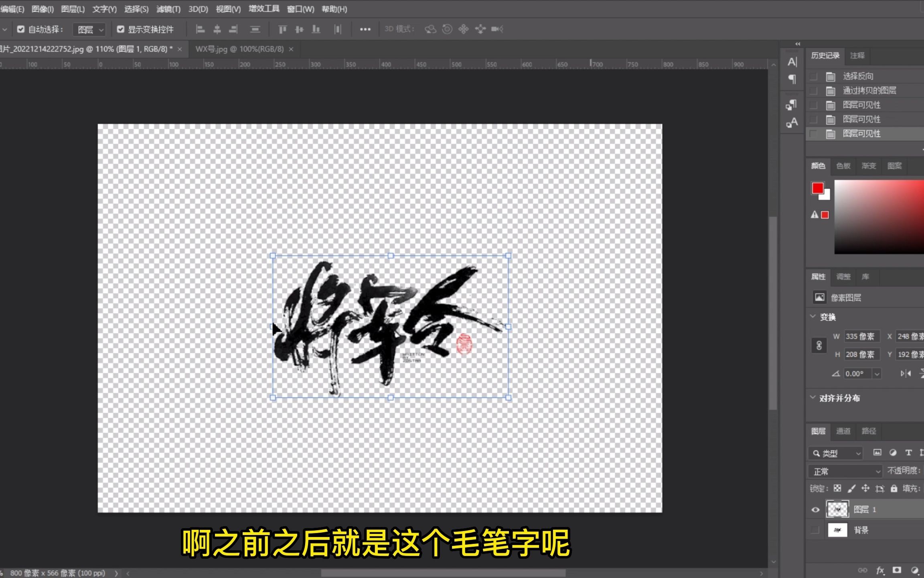This screenshot has height=578, width=924.
Task: Toggle the 自动选择 checkbox
Action: click(21, 29)
